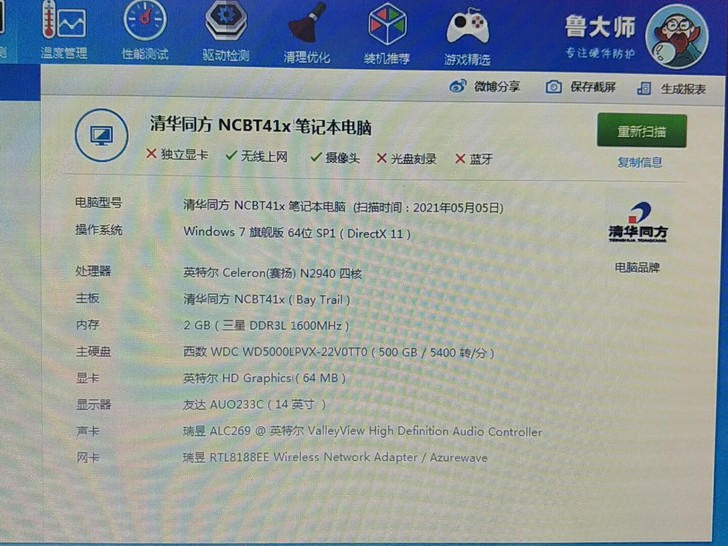
Task: Click the 内存 row label
Action: [88, 325]
